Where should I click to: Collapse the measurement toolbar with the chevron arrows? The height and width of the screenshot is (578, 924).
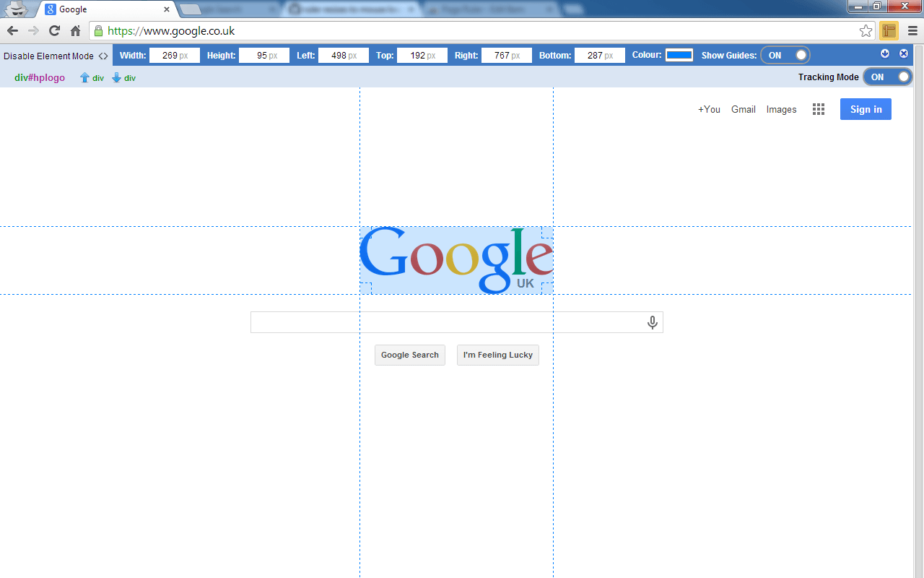(103, 56)
